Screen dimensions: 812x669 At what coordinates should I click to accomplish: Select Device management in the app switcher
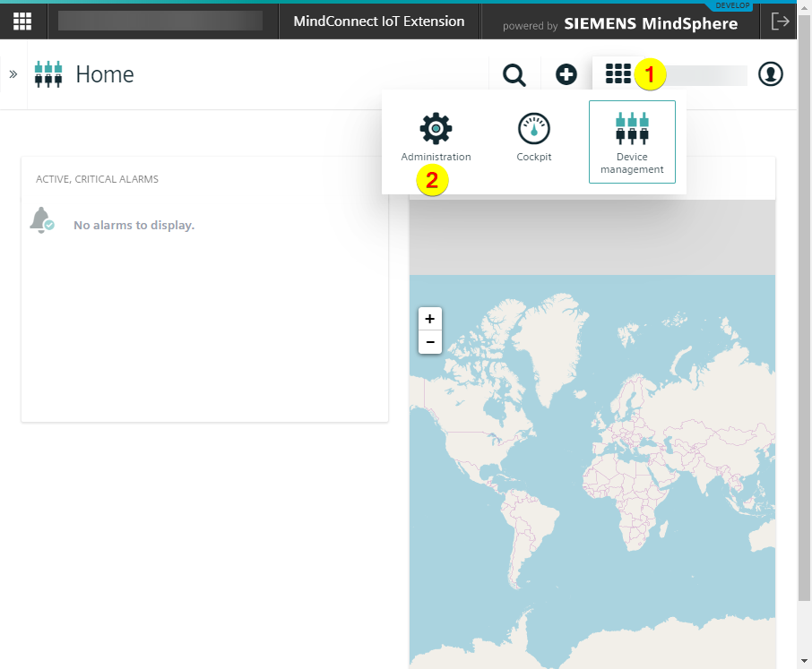tap(632, 142)
